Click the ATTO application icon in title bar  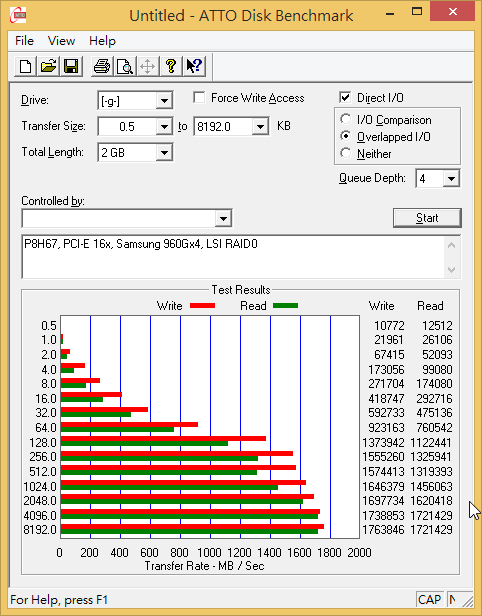[18, 15]
